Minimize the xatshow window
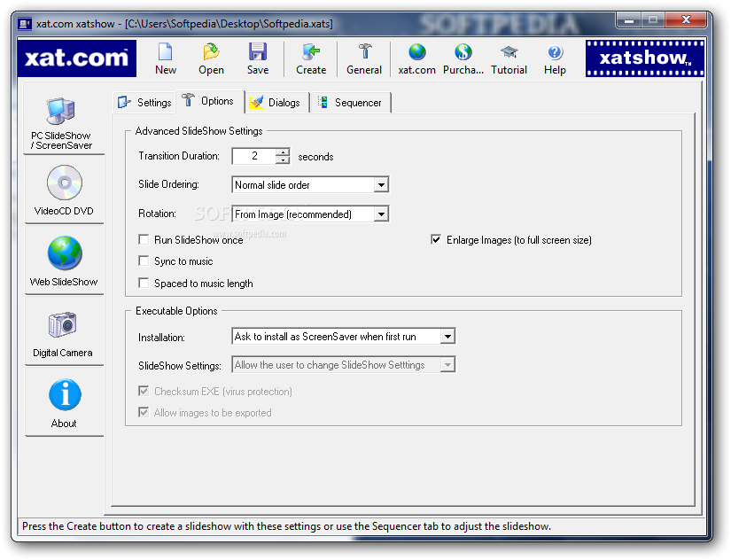Screen dimensions: 731x560 point(629,20)
